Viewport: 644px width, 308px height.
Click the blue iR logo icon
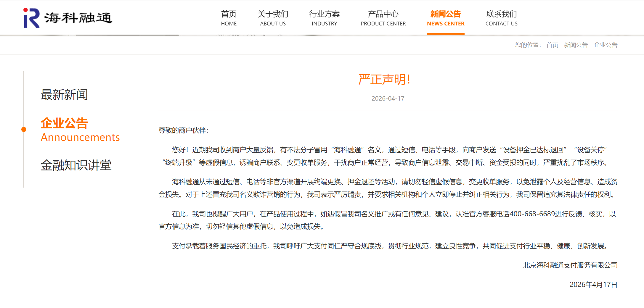tap(31, 18)
